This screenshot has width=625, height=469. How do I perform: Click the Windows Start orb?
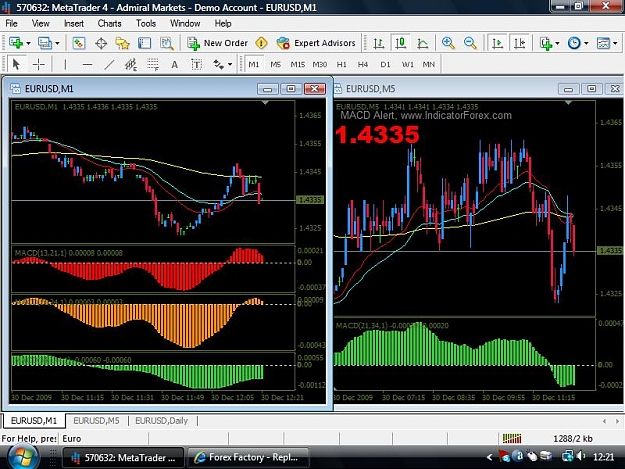pos(21,457)
